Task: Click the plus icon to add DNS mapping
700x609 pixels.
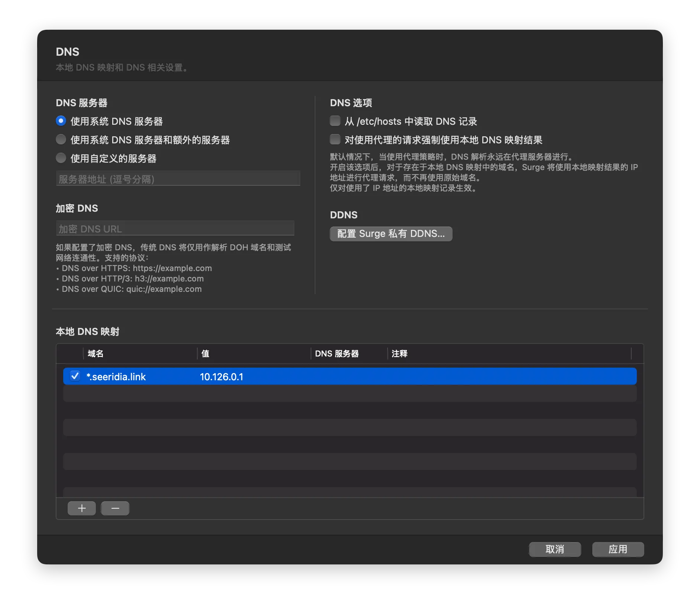Action: coord(82,508)
